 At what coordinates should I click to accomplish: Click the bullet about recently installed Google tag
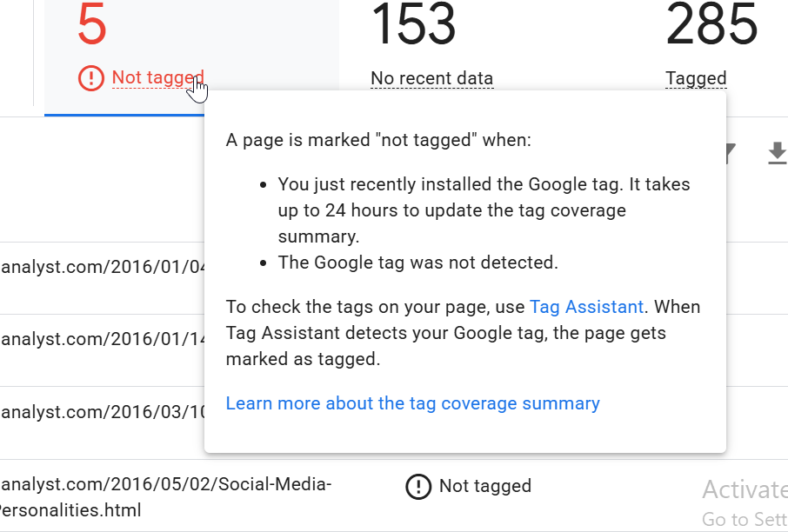[484, 210]
